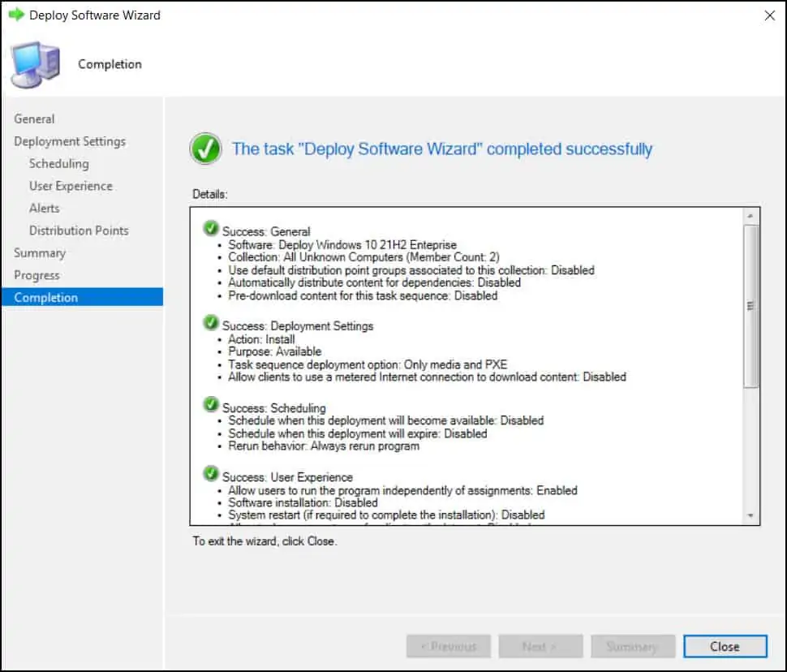Viewport: 787px width, 672px height.
Task: Select the User Experience step
Action: [71, 186]
